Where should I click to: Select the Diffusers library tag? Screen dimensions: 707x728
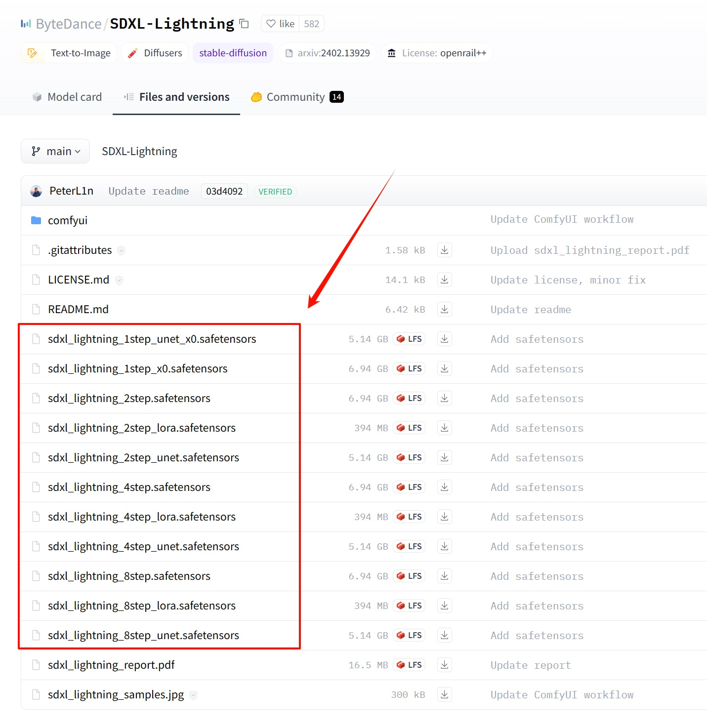coord(155,53)
